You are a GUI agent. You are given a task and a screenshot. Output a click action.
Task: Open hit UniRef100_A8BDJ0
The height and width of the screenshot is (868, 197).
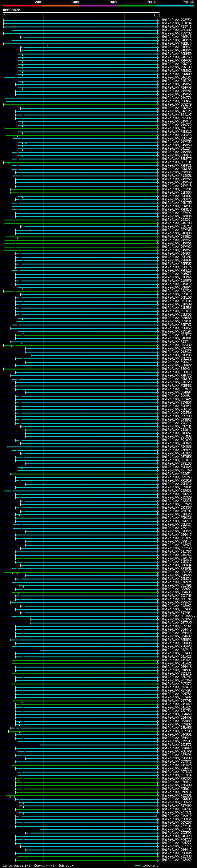point(177,43)
